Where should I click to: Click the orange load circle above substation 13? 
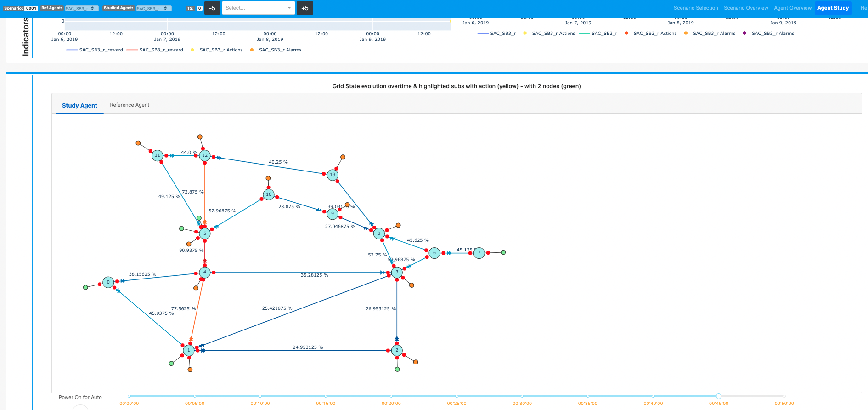[343, 157]
